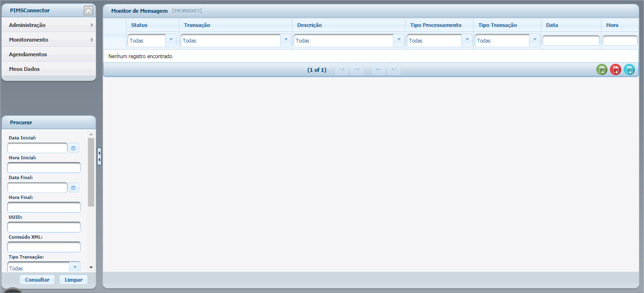Screen dimensions: 644x293
Task: Export results with the blue CSV icon
Action: 629,70
